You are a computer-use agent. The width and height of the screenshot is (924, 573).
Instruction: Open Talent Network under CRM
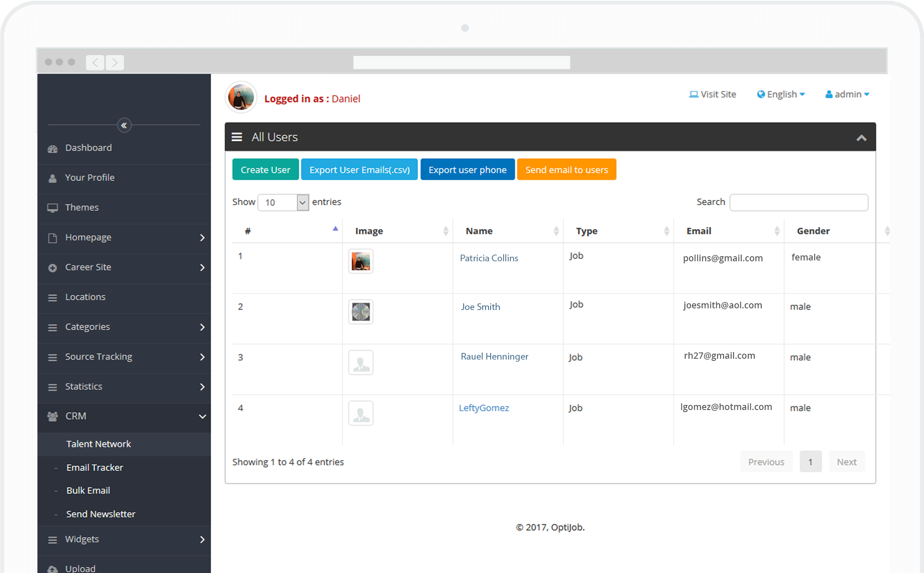click(x=98, y=444)
